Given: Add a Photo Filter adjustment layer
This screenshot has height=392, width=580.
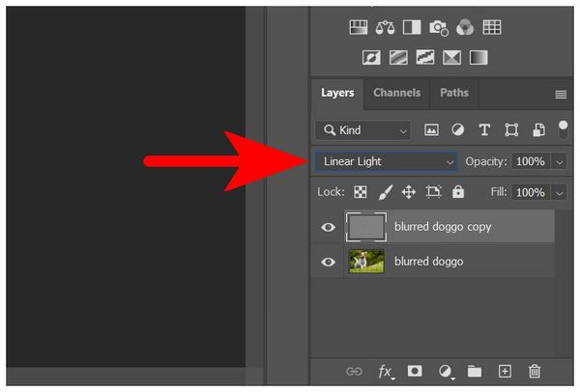Looking at the screenshot, I should (x=439, y=28).
